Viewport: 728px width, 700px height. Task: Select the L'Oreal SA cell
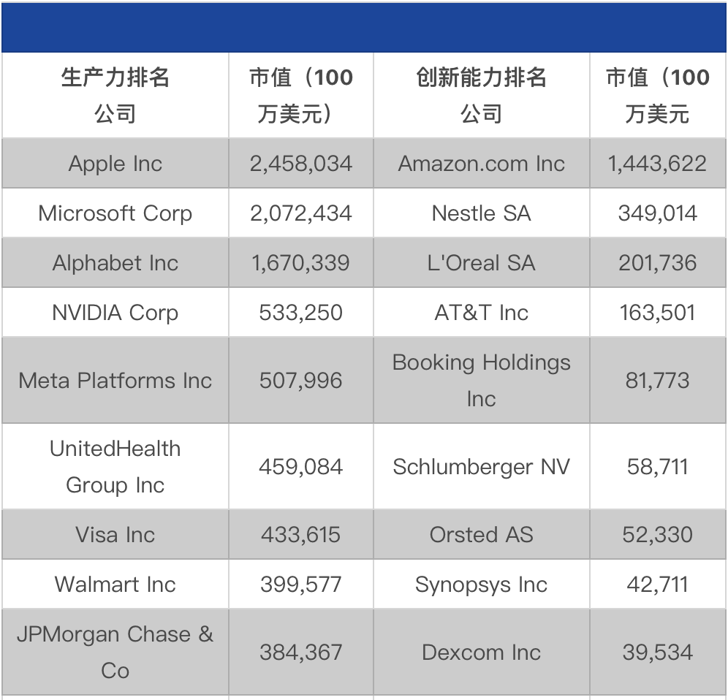click(x=482, y=263)
